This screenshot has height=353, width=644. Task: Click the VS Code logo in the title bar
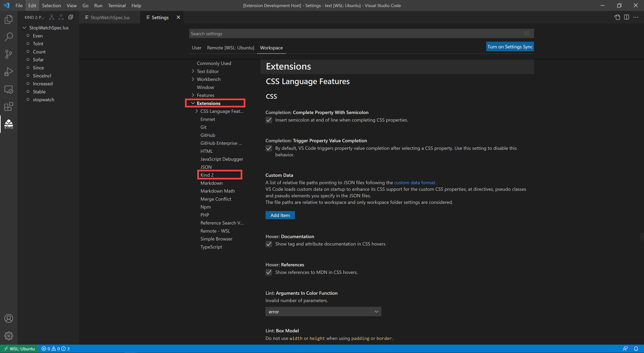[7, 5]
